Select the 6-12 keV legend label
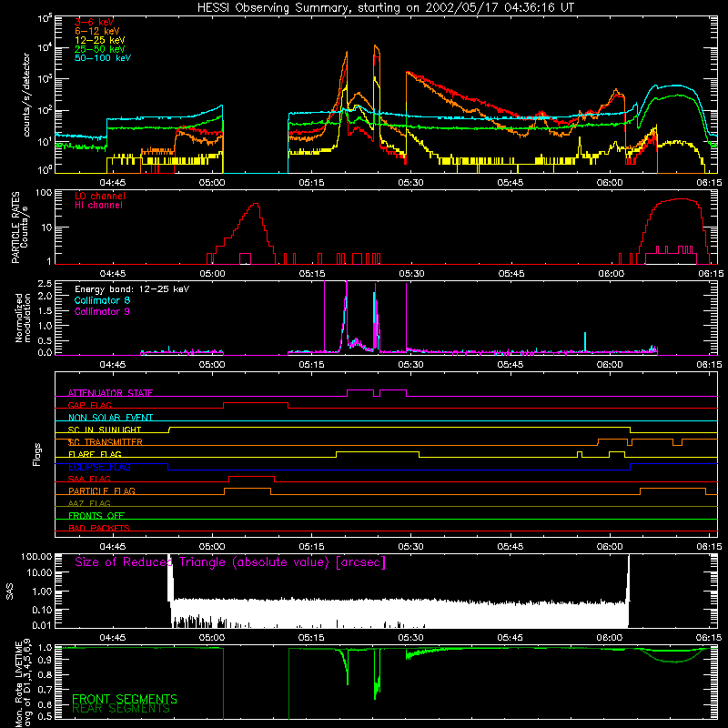The image size is (728, 728). [96, 31]
